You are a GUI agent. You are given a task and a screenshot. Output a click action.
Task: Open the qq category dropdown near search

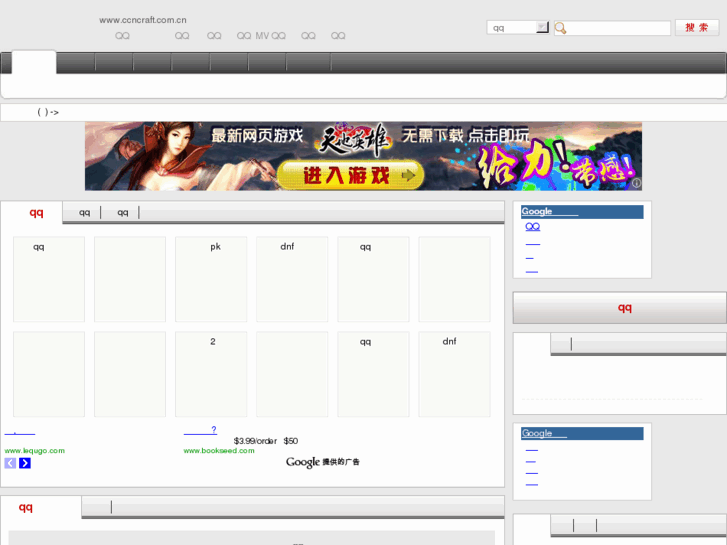point(518,28)
